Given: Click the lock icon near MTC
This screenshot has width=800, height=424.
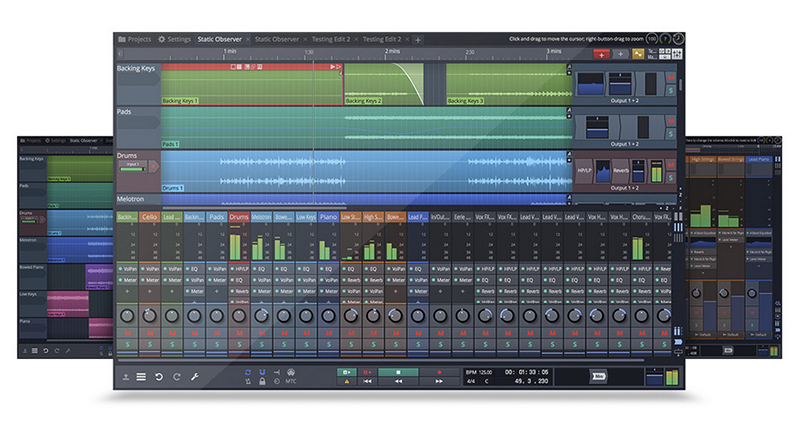Looking at the screenshot, I should [262, 381].
